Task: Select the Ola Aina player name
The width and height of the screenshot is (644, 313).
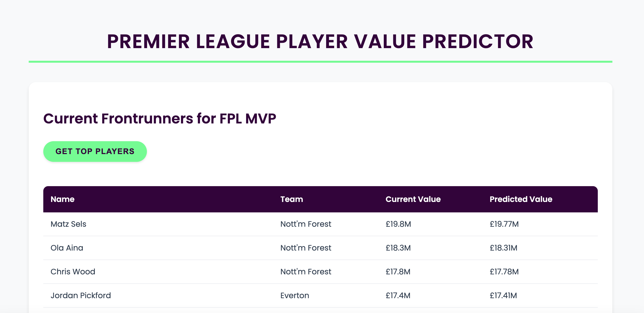Action: tap(67, 248)
